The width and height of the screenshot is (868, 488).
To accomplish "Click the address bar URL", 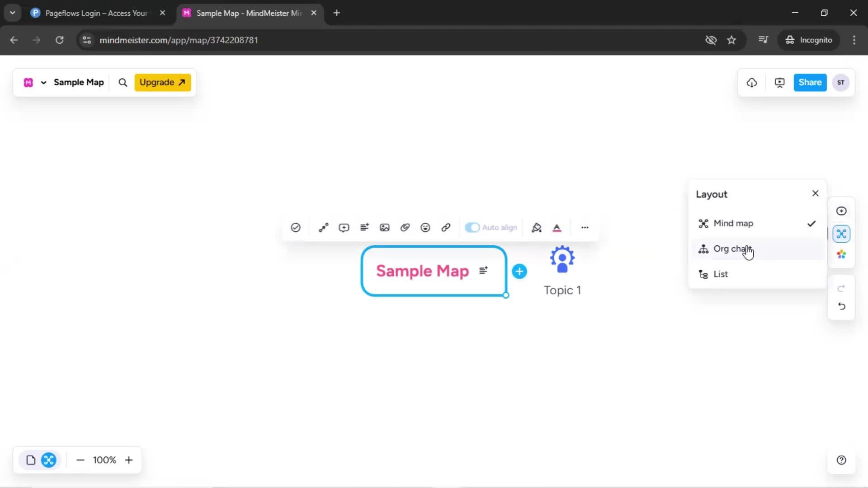I will pos(179,40).
